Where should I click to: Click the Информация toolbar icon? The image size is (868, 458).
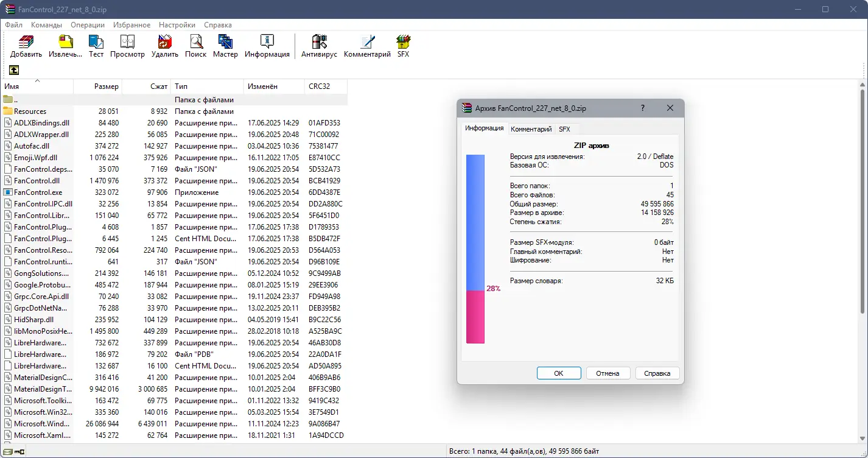(267, 42)
